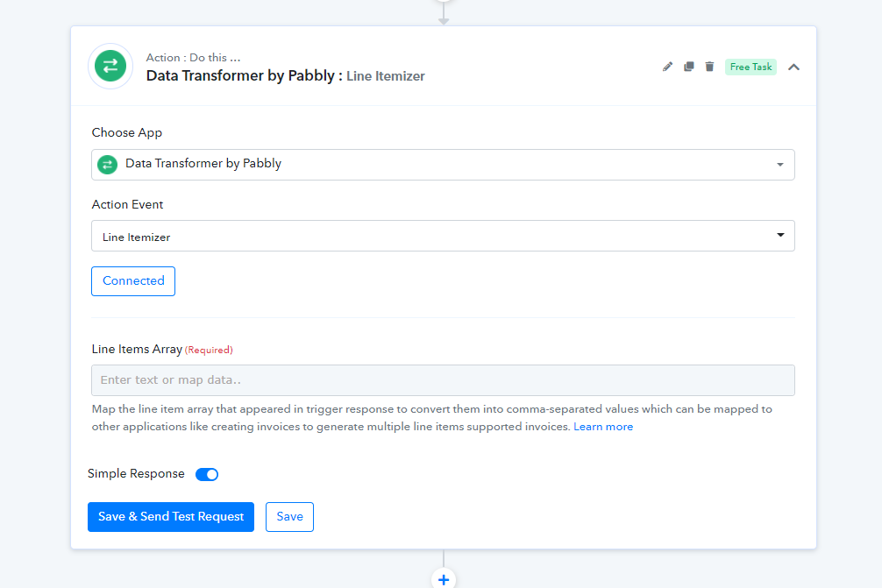Click the Choose App label
The width and height of the screenshot is (882, 588).
pos(127,132)
